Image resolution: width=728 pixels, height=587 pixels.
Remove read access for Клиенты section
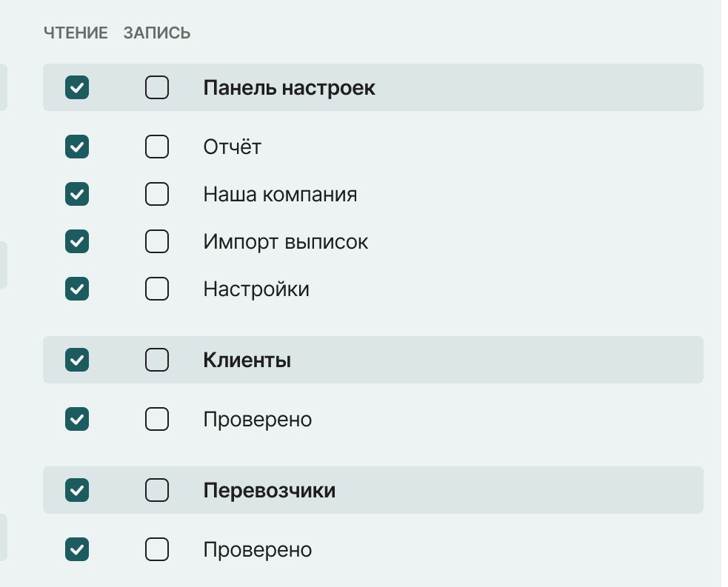(x=77, y=360)
